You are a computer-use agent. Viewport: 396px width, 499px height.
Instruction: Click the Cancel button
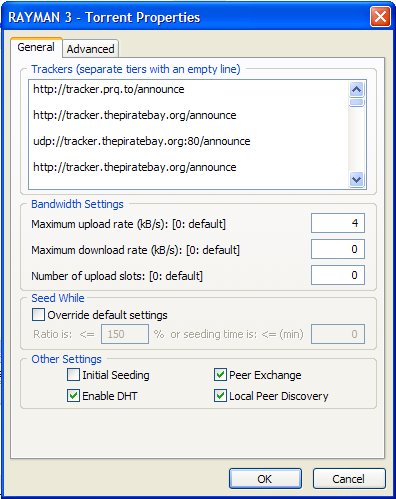tap(349, 479)
